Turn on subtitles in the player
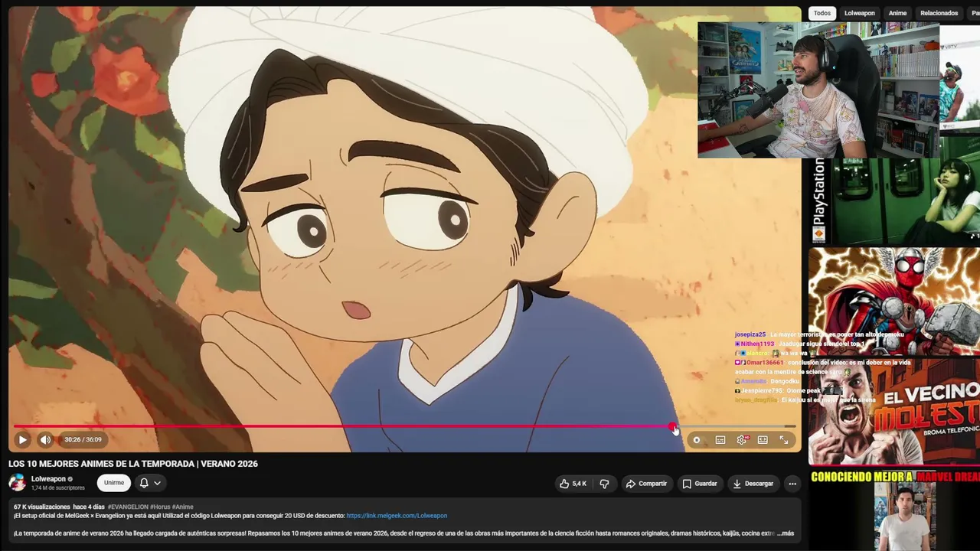Image resolution: width=980 pixels, height=551 pixels. click(x=720, y=440)
